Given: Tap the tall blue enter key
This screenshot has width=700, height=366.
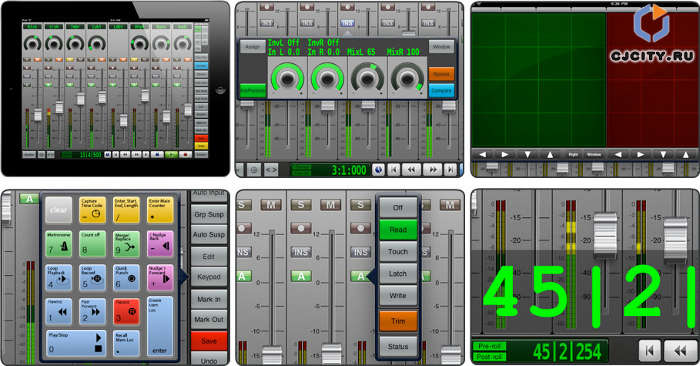Looking at the screenshot, I should click(x=160, y=326).
